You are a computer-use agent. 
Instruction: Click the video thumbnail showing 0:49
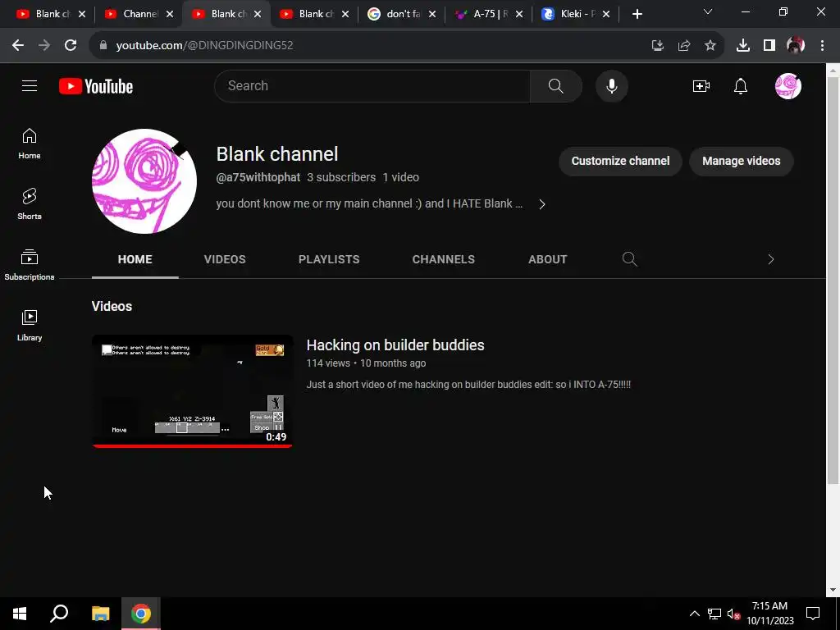(x=192, y=391)
